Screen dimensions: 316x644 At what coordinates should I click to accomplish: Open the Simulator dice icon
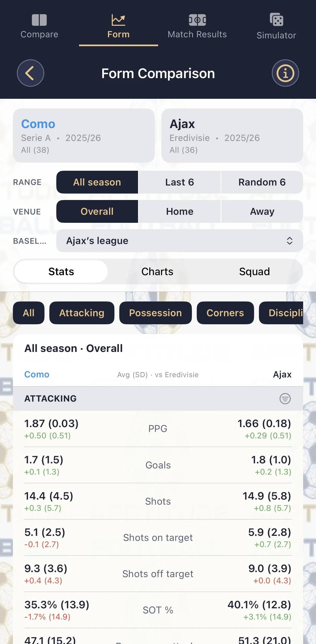click(276, 20)
